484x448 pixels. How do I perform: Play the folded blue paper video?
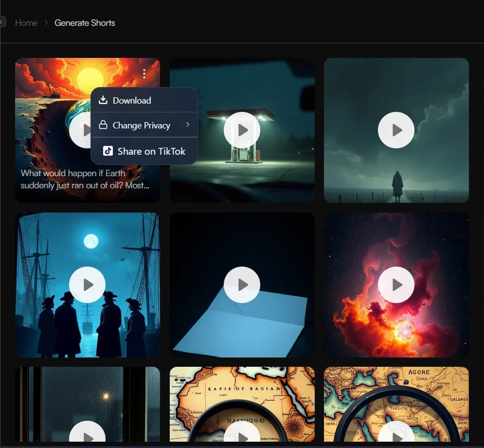tap(242, 285)
